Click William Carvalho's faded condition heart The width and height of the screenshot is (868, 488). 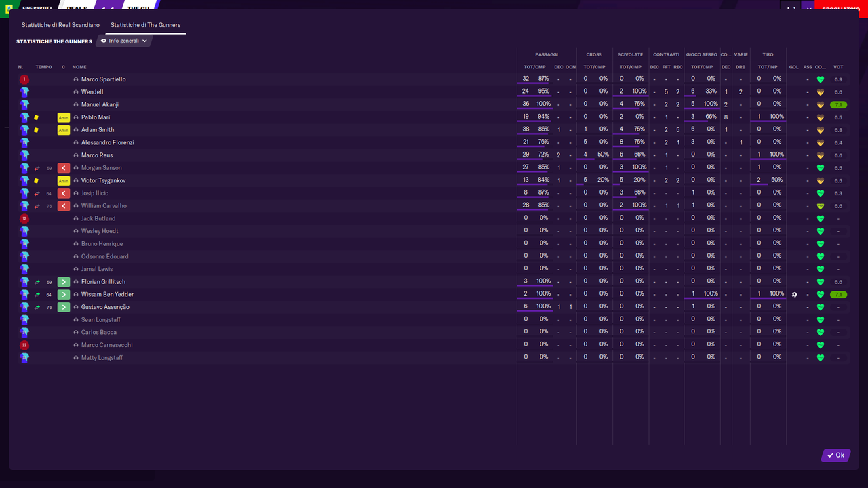820,205
